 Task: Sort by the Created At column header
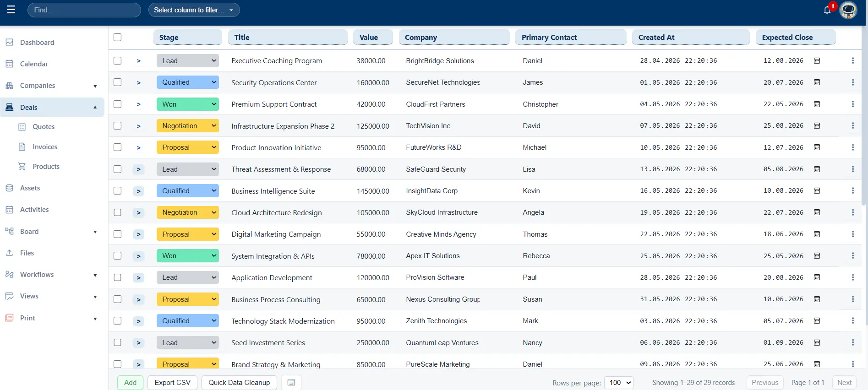pos(691,38)
